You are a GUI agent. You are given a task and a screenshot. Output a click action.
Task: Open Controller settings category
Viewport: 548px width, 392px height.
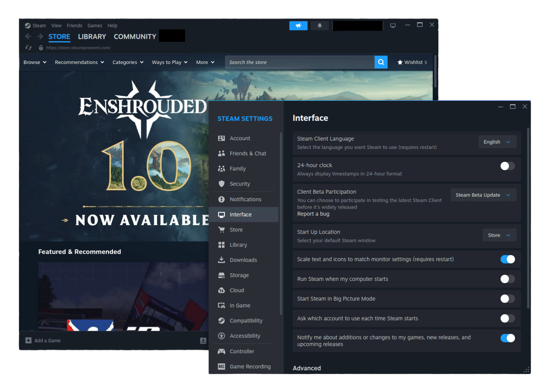click(244, 351)
